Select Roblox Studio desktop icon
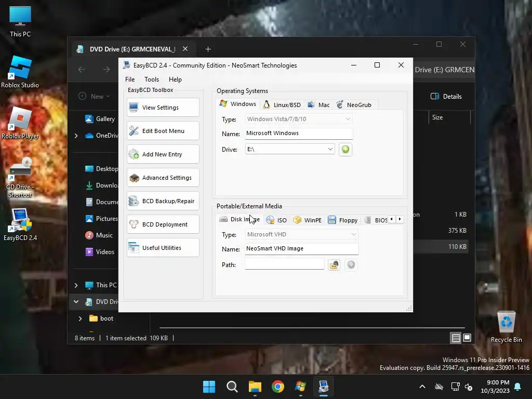This screenshot has width=532, height=399. click(x=20, y=72)
